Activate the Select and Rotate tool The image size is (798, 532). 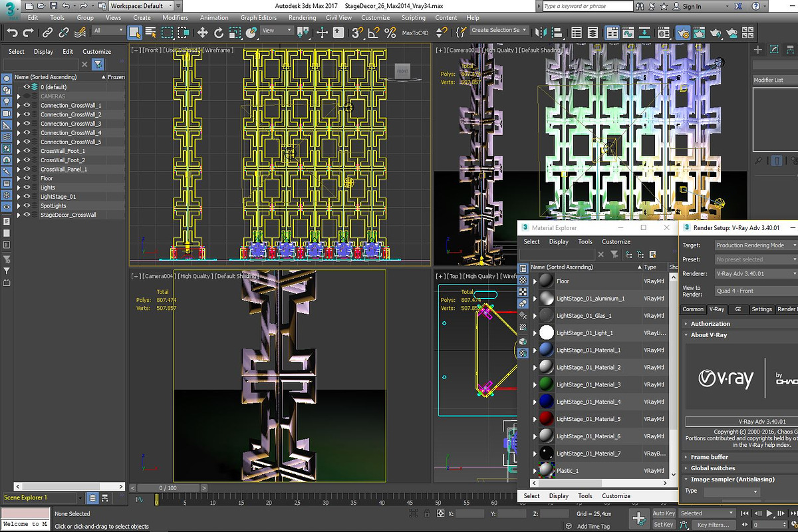tap(218, 32)
